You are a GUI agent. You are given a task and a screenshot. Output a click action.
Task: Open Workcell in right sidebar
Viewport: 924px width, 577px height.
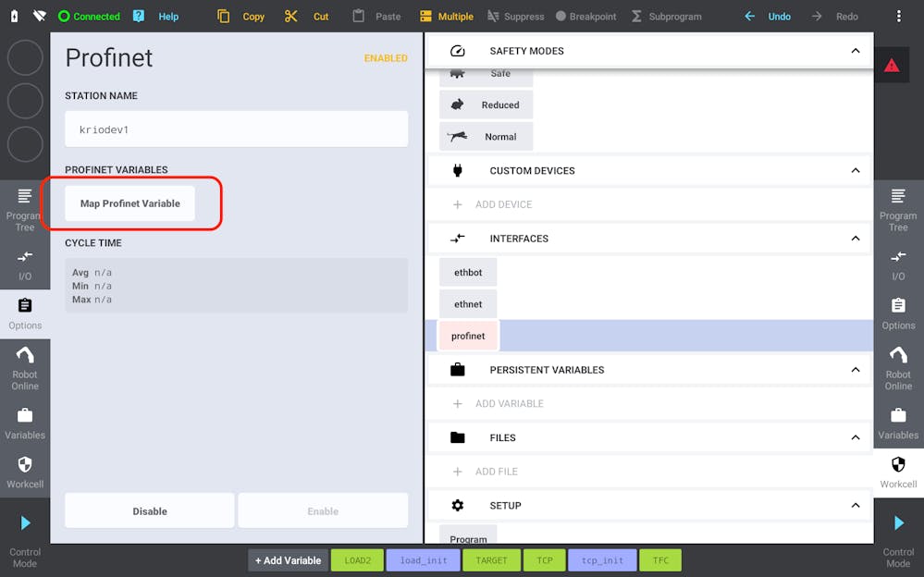898,473
